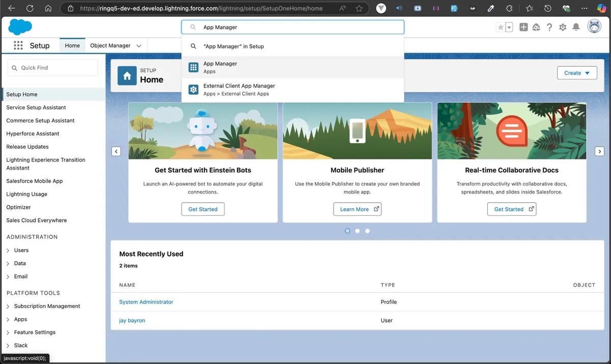This screenshot has width=611, height=364.
Task: Toggle browser read aloud icon
Action: pyautogui.click(x=342, y=8)
